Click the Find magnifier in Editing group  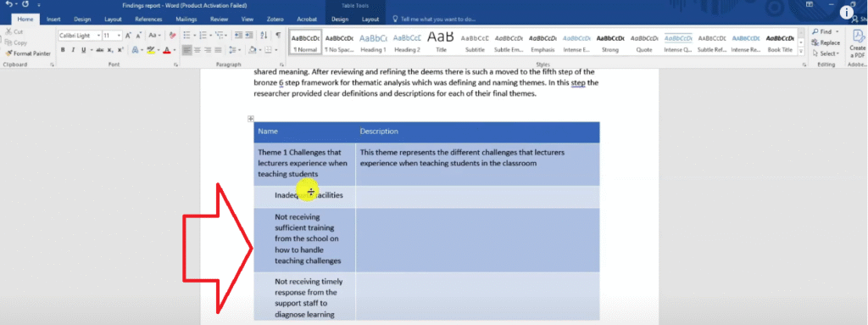(x=815, y=32)
